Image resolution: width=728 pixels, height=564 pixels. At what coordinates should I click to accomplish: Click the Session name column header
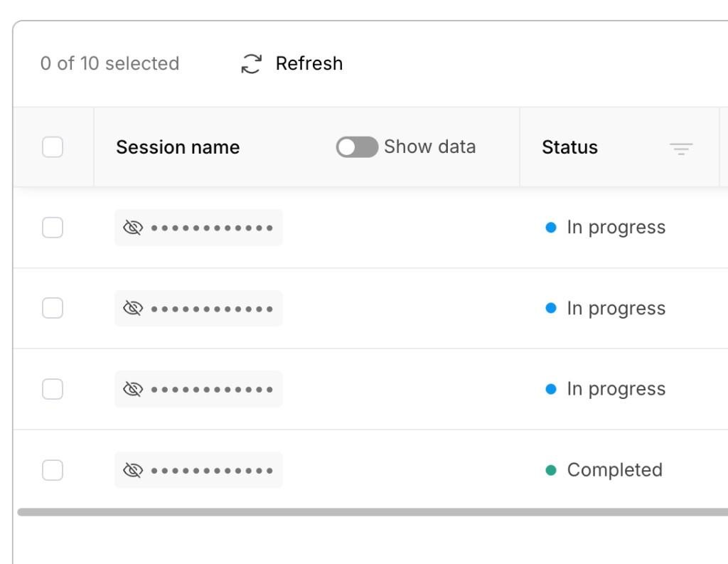coord(178,147)
